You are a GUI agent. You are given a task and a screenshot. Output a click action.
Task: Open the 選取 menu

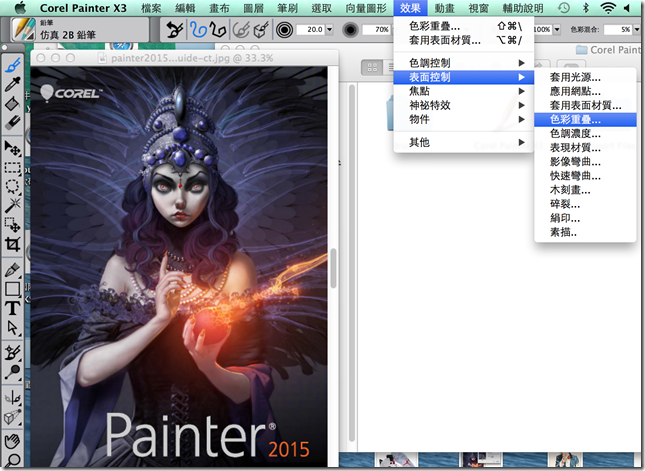point(322,8)
